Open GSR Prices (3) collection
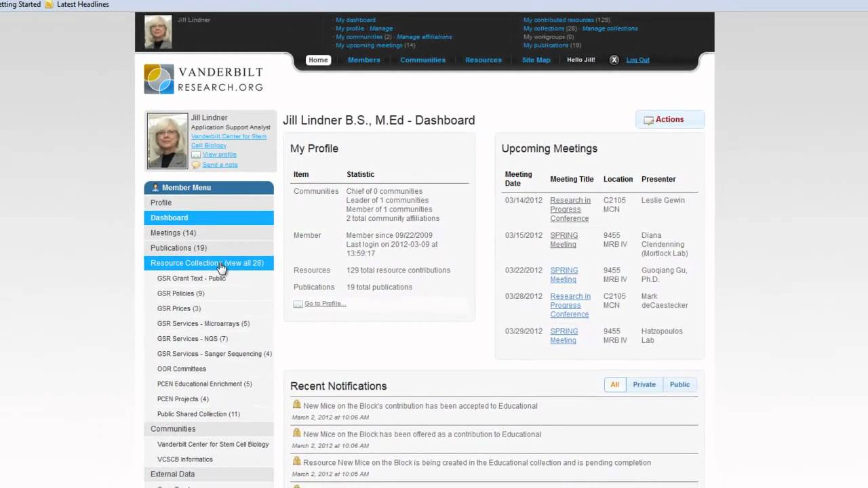 pos(179,308)
